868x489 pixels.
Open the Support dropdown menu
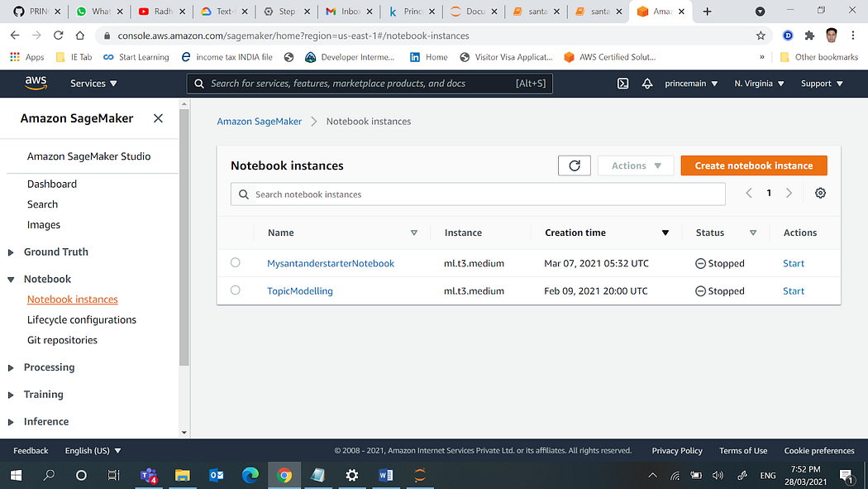[822, 84]
